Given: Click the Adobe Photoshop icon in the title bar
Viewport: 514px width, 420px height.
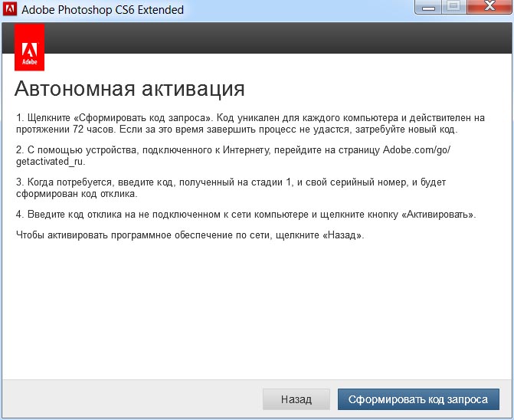Looking at the screenshot, I should [9, 11].
